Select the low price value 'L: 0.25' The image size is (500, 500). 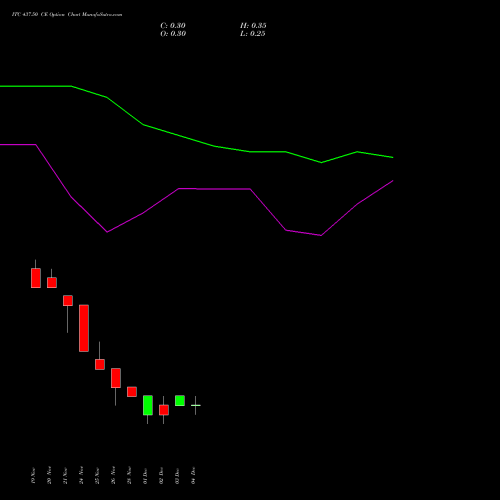[253, 34]
